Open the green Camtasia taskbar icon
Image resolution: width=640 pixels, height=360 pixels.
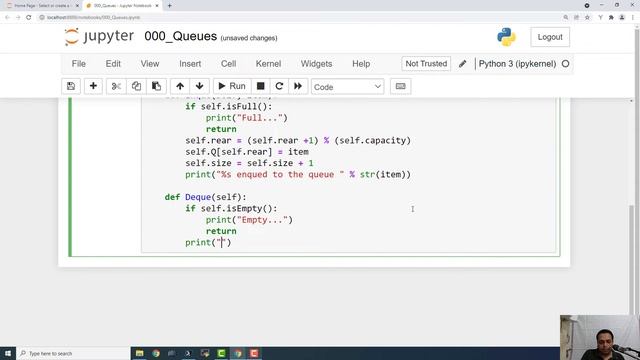coord(221,353)
